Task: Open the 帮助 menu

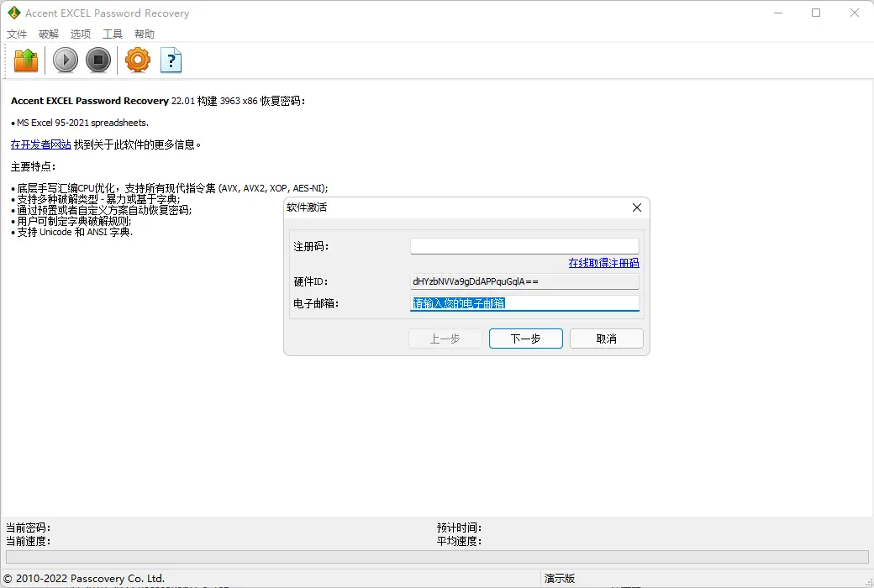Action: click(145, 34)
